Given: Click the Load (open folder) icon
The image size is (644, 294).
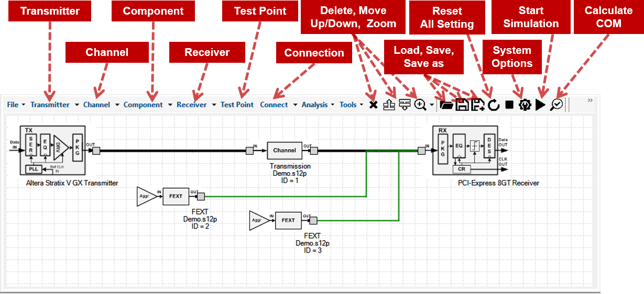Looking at the screenshot, I should pyautogui.click(x=446, y=105).
